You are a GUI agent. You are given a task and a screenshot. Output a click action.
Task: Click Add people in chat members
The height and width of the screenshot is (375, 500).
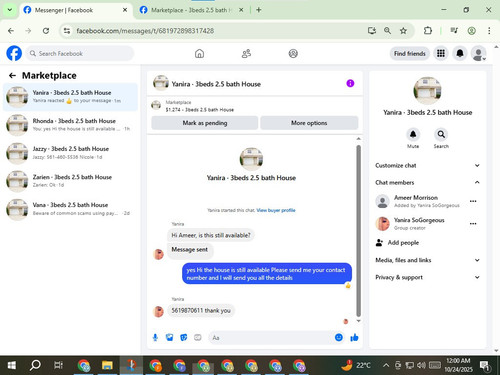pyautogui.click(x=397, y=243)
